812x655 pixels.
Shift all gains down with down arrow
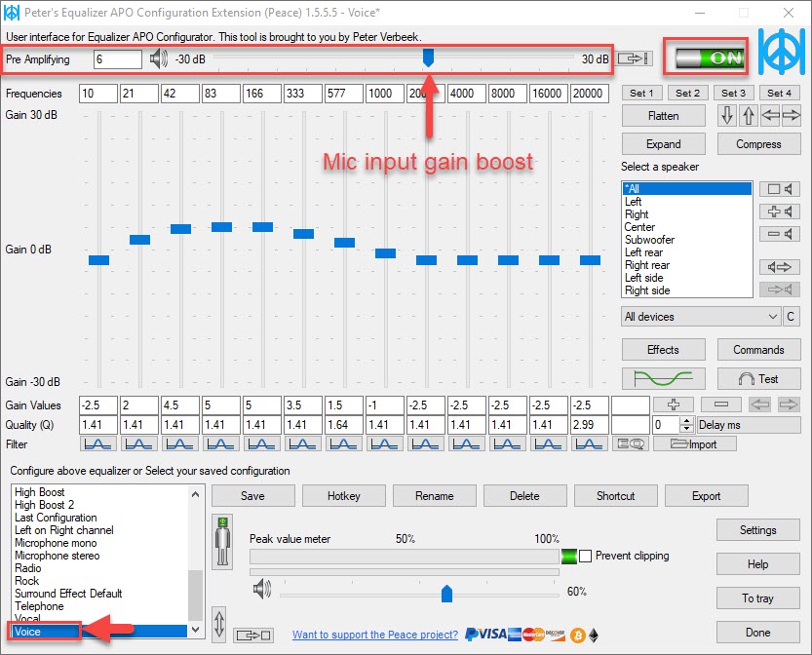727,115
